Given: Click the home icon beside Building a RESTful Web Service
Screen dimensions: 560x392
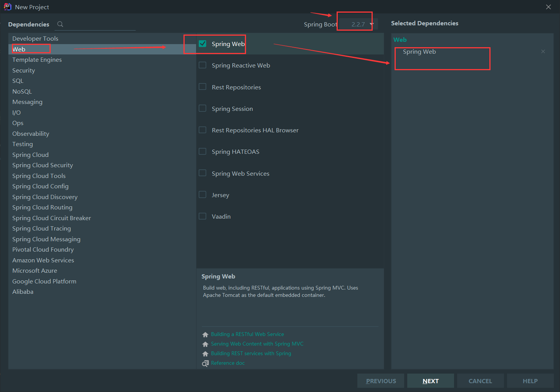Looking at the screenshot, I should click(205, 334).
